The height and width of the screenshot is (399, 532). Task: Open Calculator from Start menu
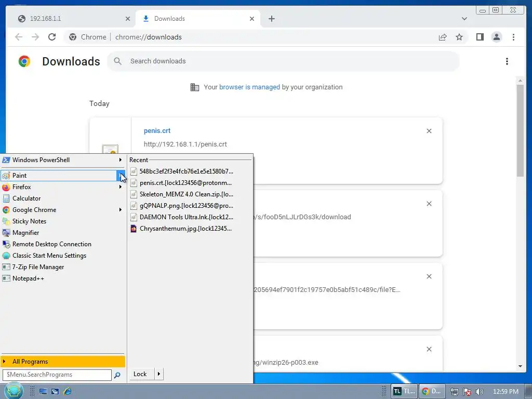pyautogui.click(x=62, y=198)
